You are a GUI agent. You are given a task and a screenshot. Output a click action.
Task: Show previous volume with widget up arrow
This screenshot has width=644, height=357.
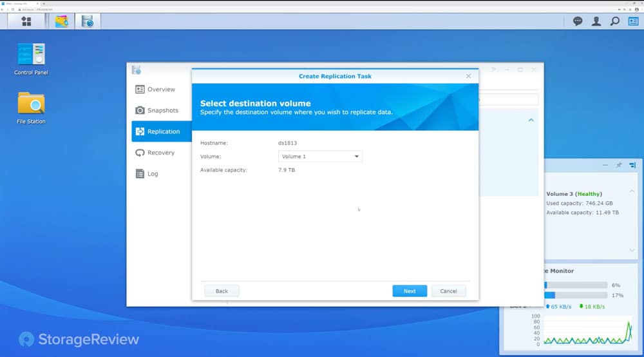(632, 191)
